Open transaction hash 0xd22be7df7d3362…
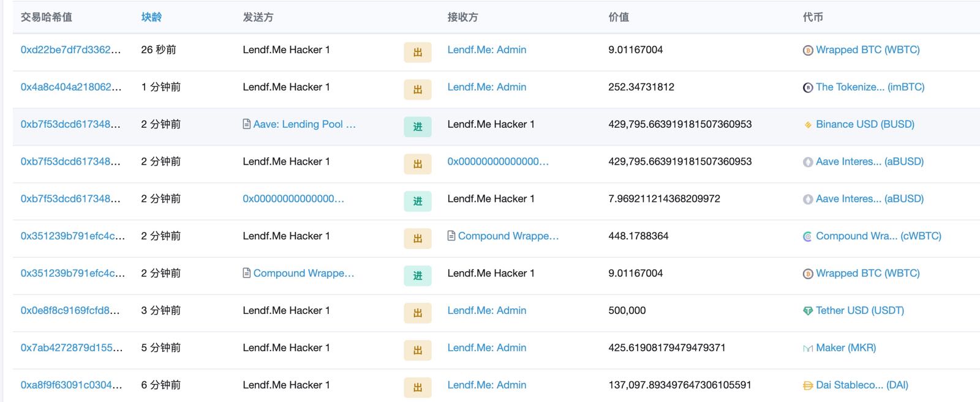Image resolution: width=980 pixels, height=402 pixels. (70, 50)
